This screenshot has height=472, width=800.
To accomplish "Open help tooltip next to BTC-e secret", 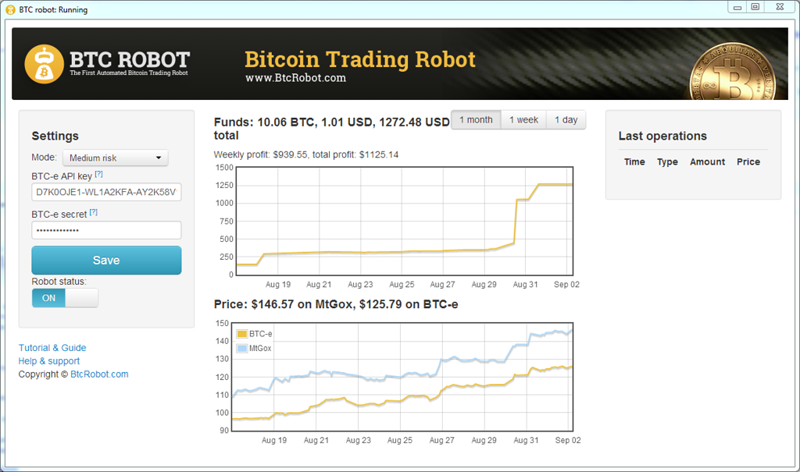I will [93, 212].
